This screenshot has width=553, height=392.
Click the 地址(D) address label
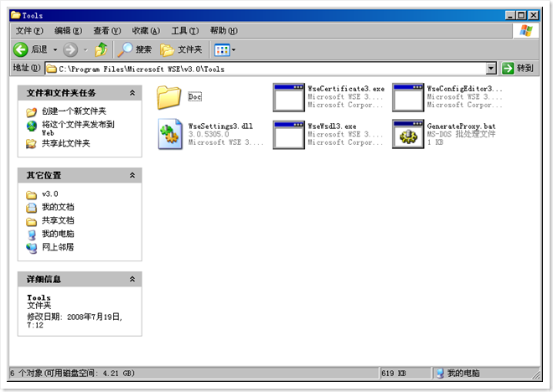pyautogui.click(x=27, y=68)
